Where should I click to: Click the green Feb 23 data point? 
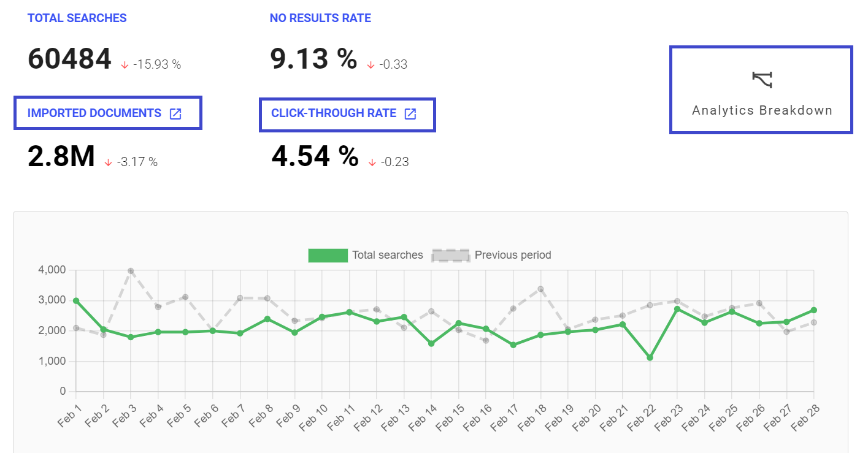tap(677, 309)
